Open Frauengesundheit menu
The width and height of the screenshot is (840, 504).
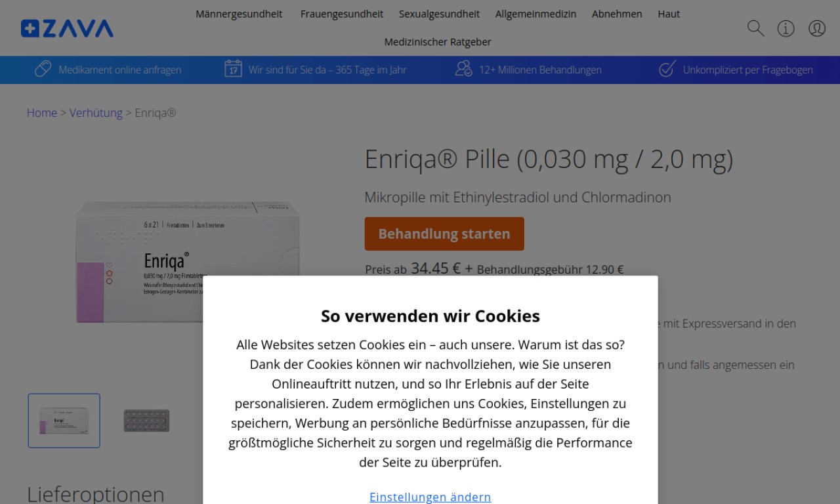click(342, 14)
